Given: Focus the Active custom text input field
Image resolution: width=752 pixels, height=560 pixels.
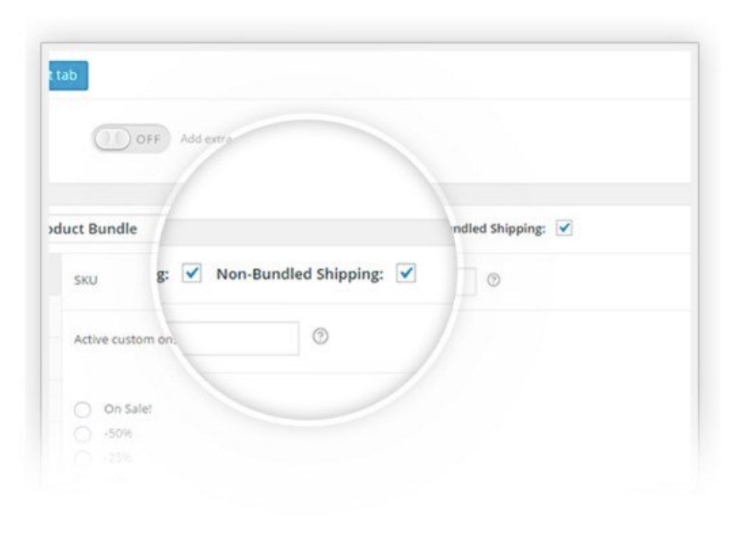Looking at the screenshot, I should pyautogui.click(x=246, y=337).
